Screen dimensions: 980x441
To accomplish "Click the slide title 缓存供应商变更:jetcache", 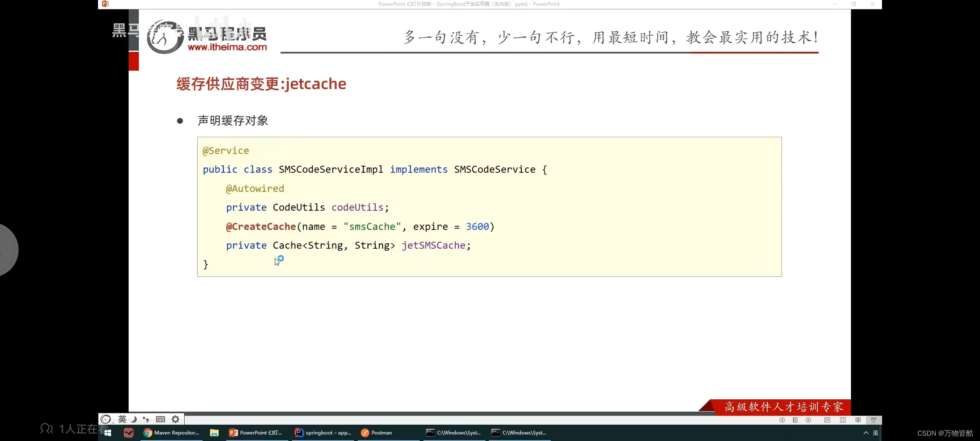I will click(261, 84).
